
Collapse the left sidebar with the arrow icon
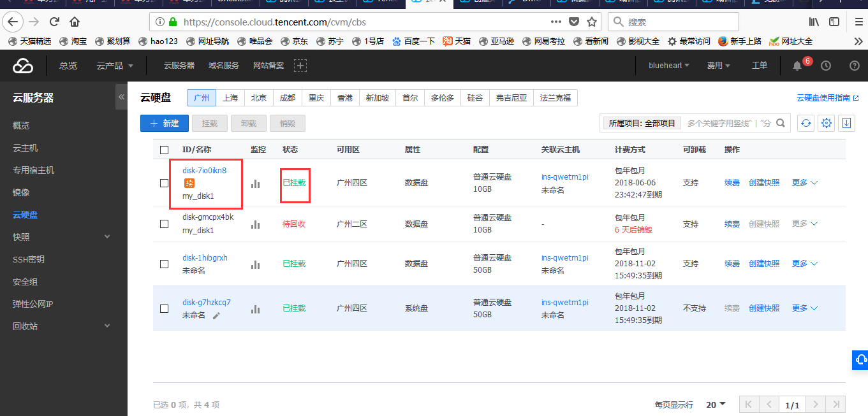pos(121,97)
